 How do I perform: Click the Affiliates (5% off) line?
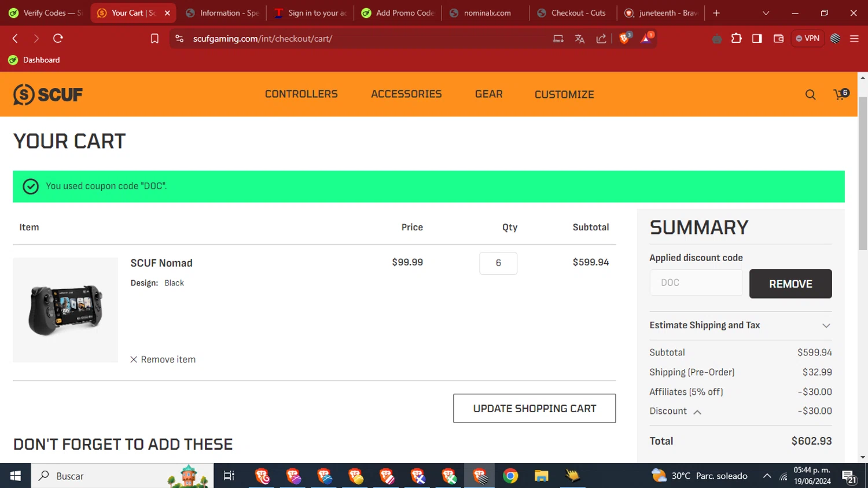click(x=741, y=392)
